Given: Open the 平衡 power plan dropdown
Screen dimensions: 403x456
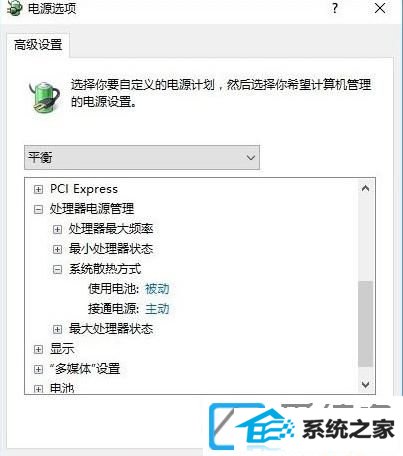Looking at the screenshot, I should (x=142, y=157).
